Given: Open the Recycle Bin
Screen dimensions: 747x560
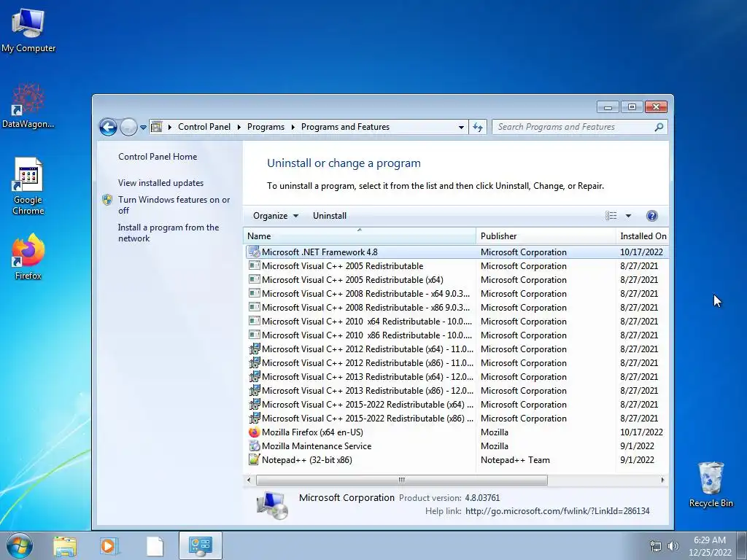Looking at the screenshot, I should tap(711, 484).
